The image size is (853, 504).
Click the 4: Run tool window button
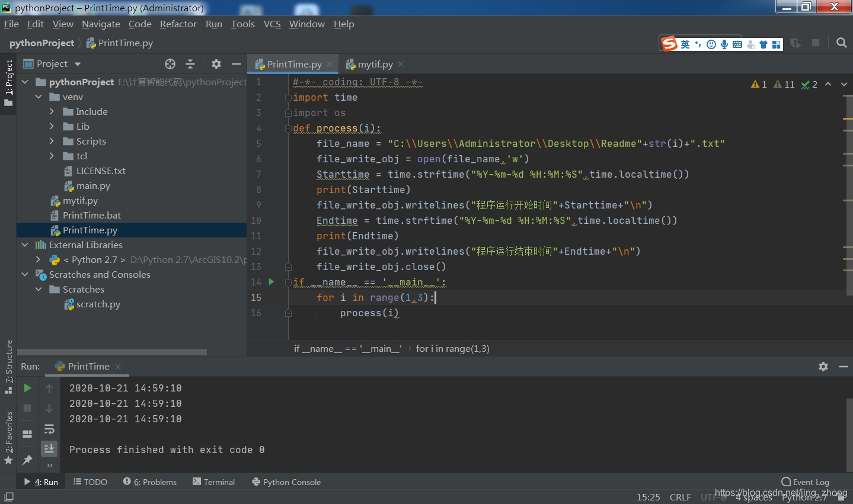(41, 482)
